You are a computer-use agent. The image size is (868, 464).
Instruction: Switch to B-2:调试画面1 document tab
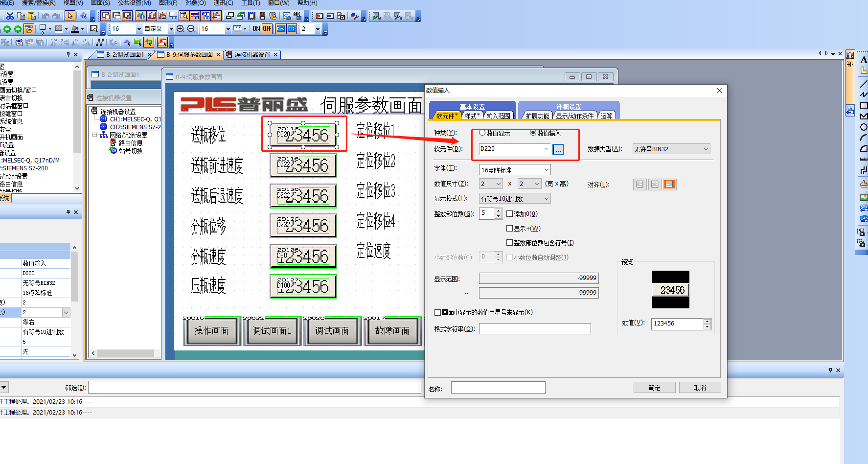(125, 54)
